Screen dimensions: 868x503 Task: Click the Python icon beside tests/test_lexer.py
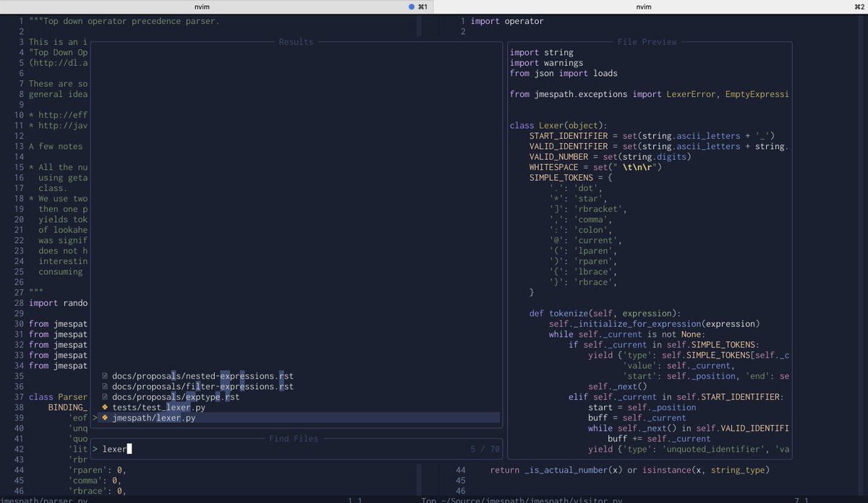pyautogui.click(x=105, y=407)
